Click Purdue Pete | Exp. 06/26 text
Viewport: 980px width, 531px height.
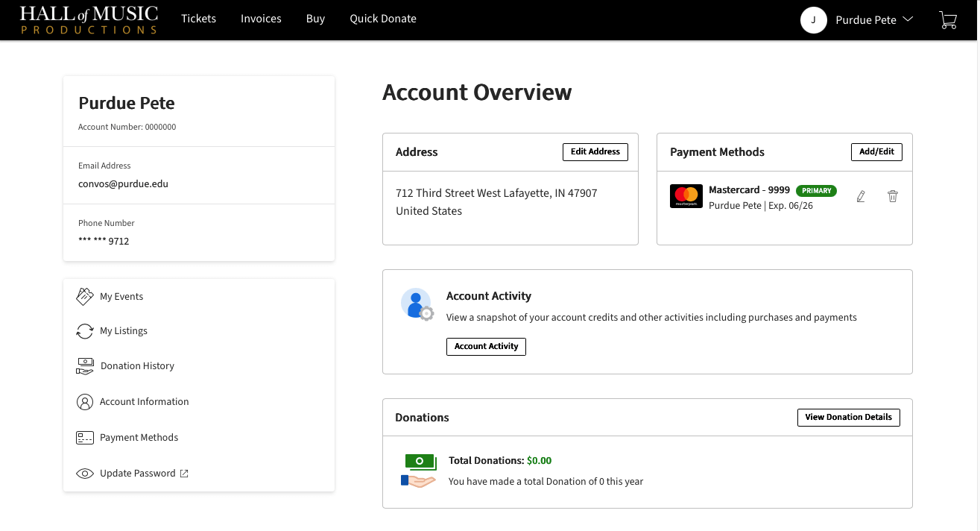tap(761, 206)
